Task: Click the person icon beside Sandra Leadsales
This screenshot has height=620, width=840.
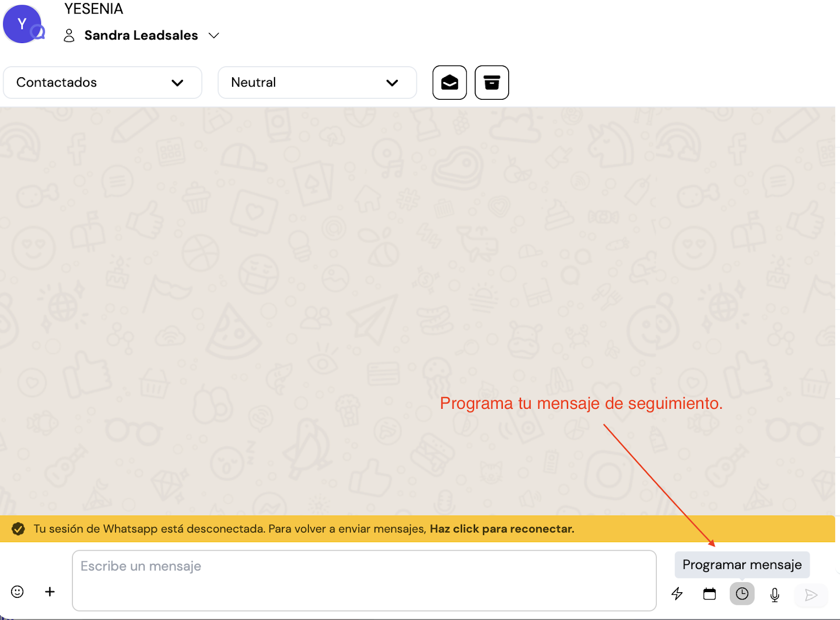Action: coord(69,35)
